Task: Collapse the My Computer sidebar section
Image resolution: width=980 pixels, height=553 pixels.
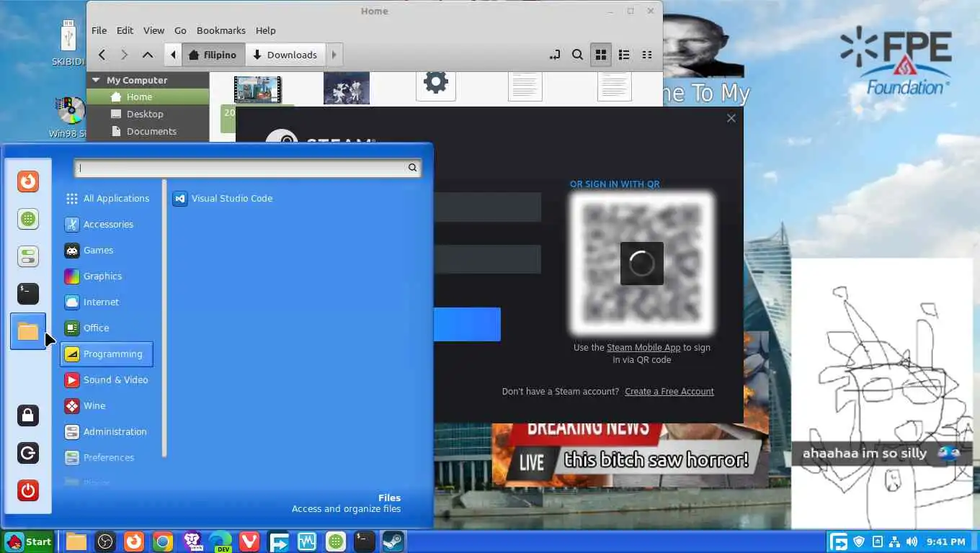Action: pos(96,80)
